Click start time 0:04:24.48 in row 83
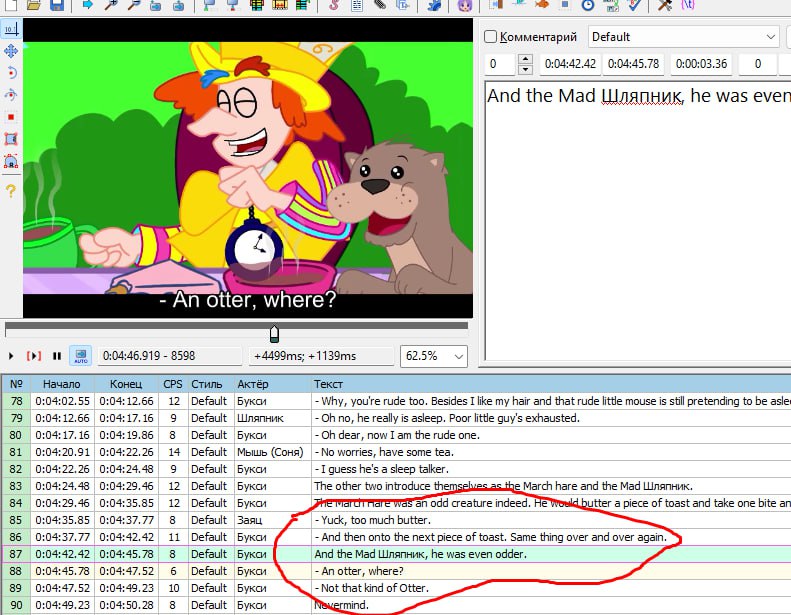Viewport: 791px width, 615px height. pyautogui.click(x=63, y=486)
